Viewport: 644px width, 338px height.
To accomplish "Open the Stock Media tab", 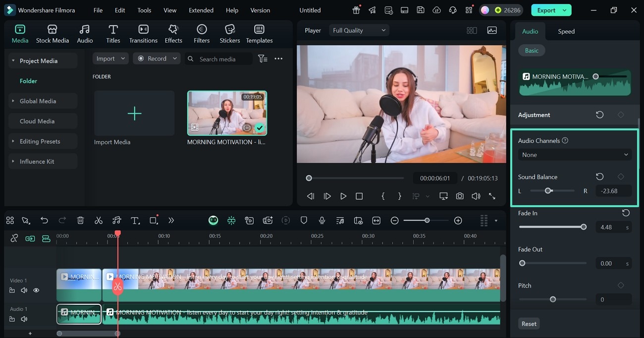I will tap(52, 34).
